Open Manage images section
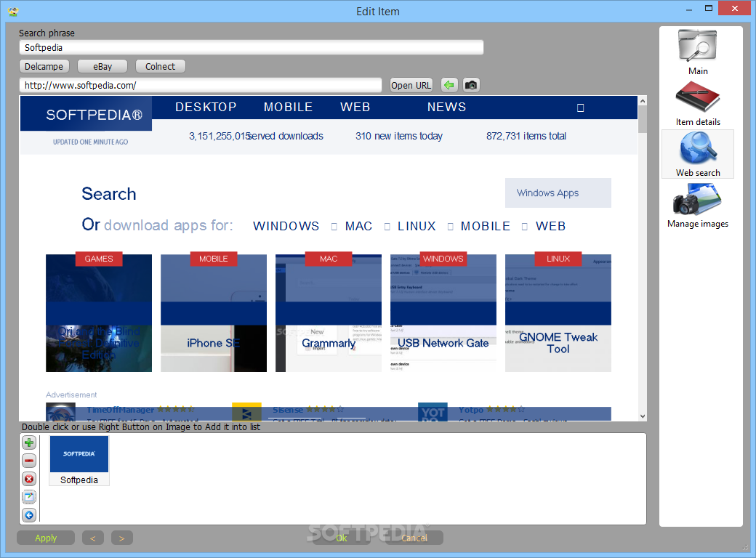 [698, 206]
